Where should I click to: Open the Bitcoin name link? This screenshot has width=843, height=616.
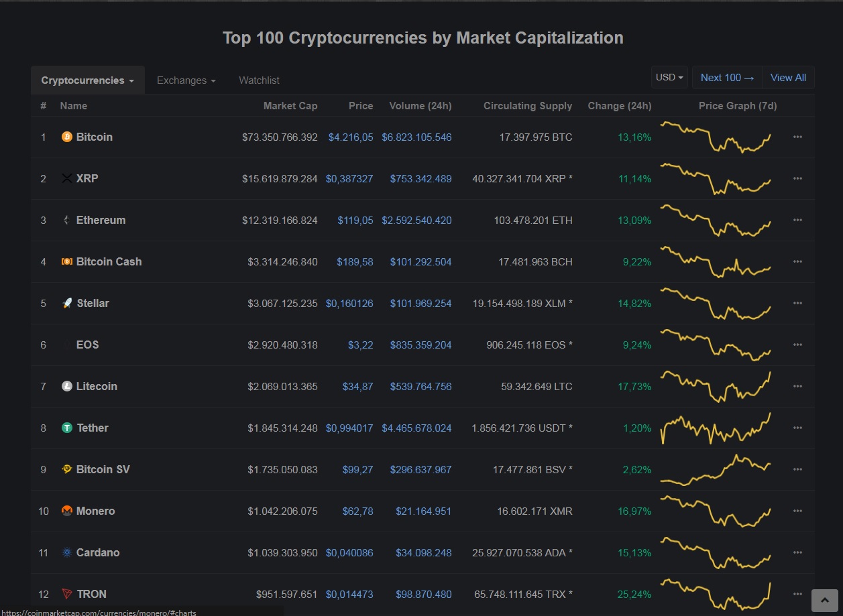(x=95, y=137)
